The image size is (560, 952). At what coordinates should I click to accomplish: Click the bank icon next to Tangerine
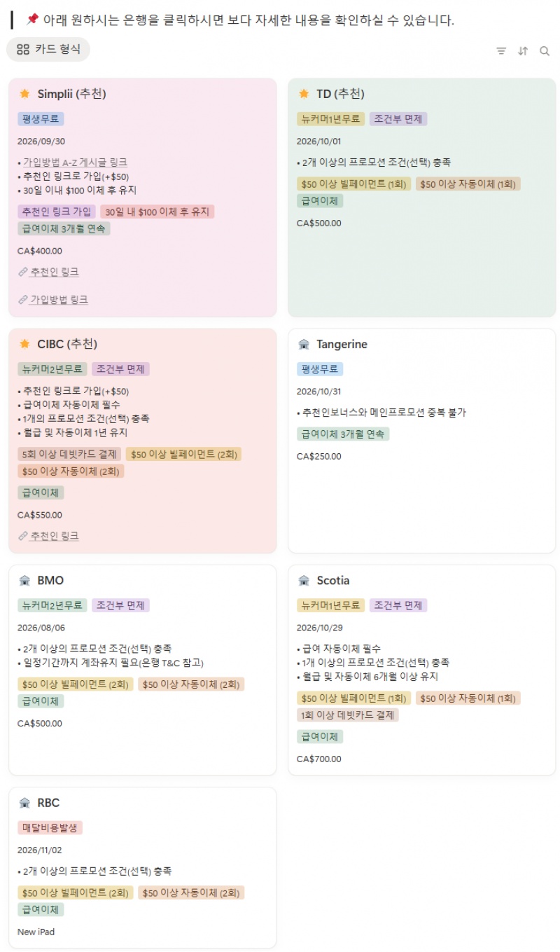point(304,344)
